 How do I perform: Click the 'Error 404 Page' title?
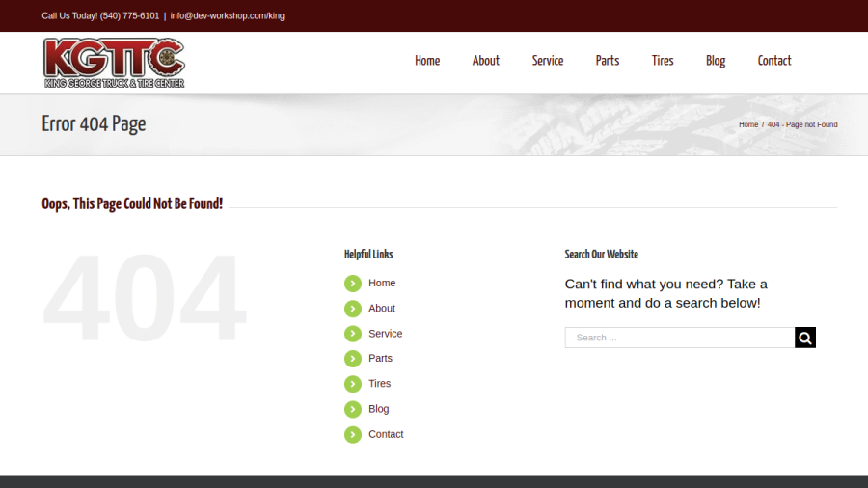(x=94, y=124)
